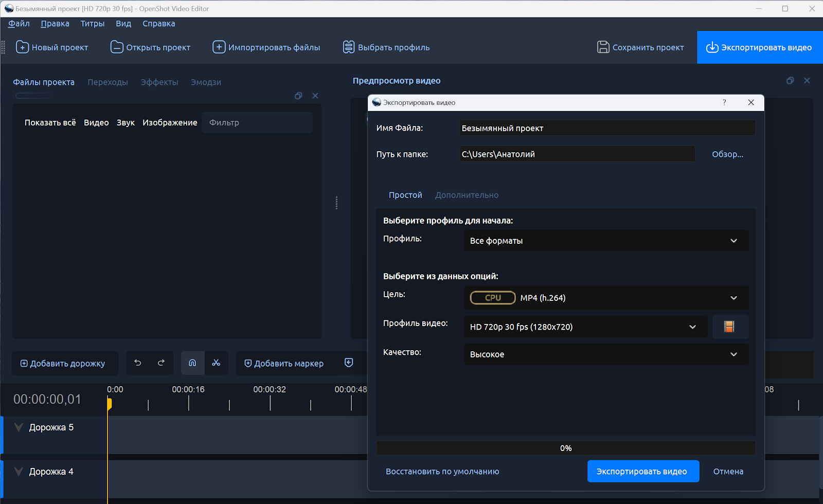Click Сохранить проект in the toolbar
This screenshot has height=504, width=823.
point(640,47)
